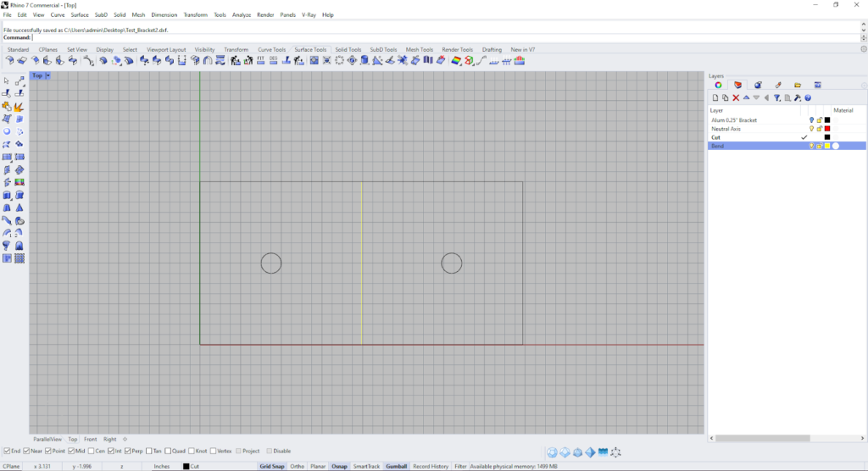This screenshot has height=471, width=868.
Task: Toggle the Gumball status bar button
Action: coord(396,466)
